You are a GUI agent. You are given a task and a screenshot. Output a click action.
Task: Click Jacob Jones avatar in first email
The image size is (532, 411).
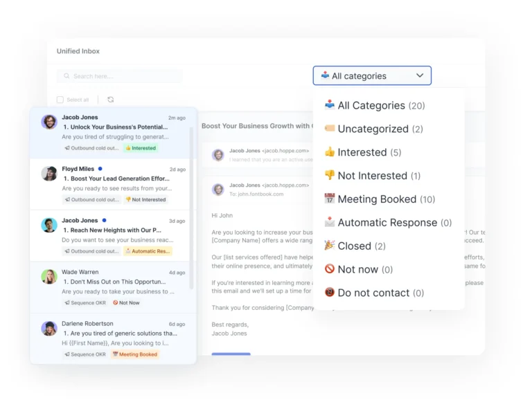point(49,122)
